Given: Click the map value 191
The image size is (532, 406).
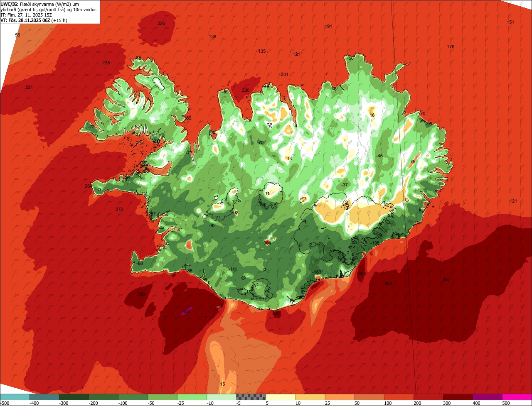Looking at the screenshot, I should click(328, 26).
